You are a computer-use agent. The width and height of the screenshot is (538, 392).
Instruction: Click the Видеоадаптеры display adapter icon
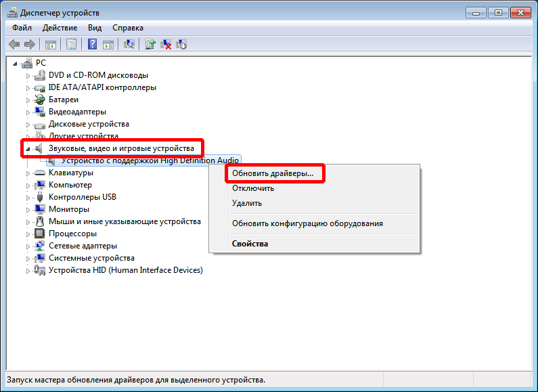[40, 112]
